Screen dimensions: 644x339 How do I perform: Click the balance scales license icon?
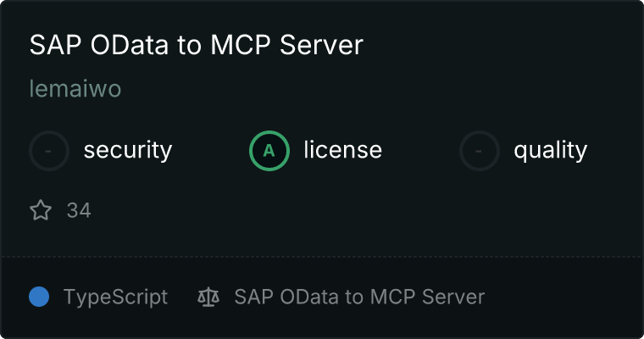tap(208, 297)
